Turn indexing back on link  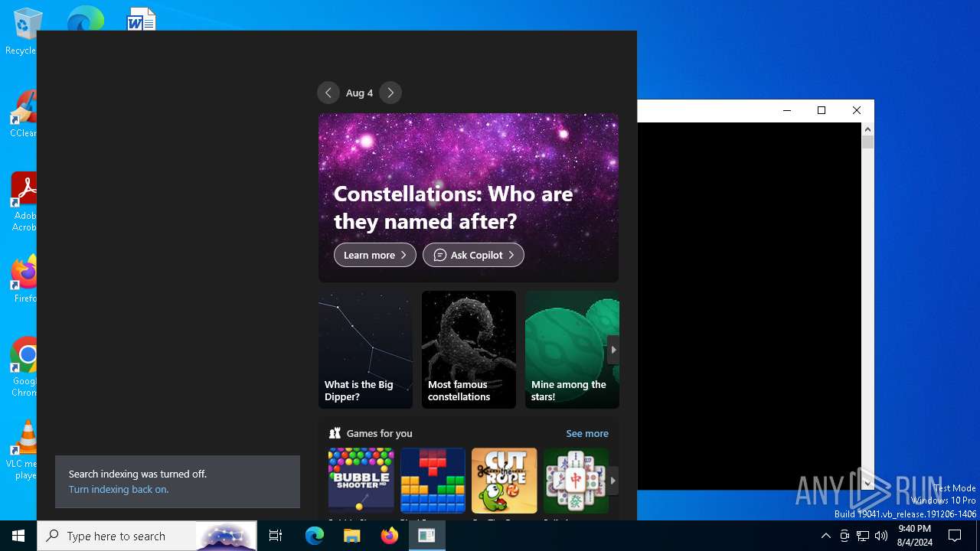(119, 489)
